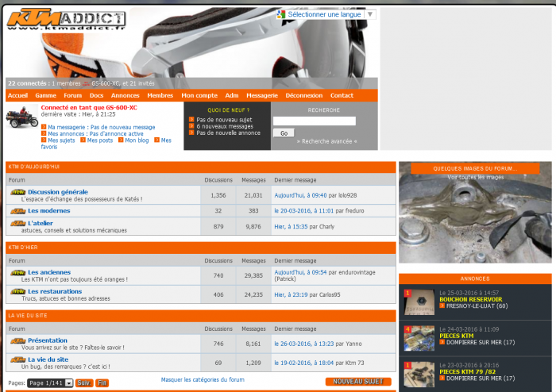
Task: Hide forum categories via Masquer les catégories
Action: (203, 380)
